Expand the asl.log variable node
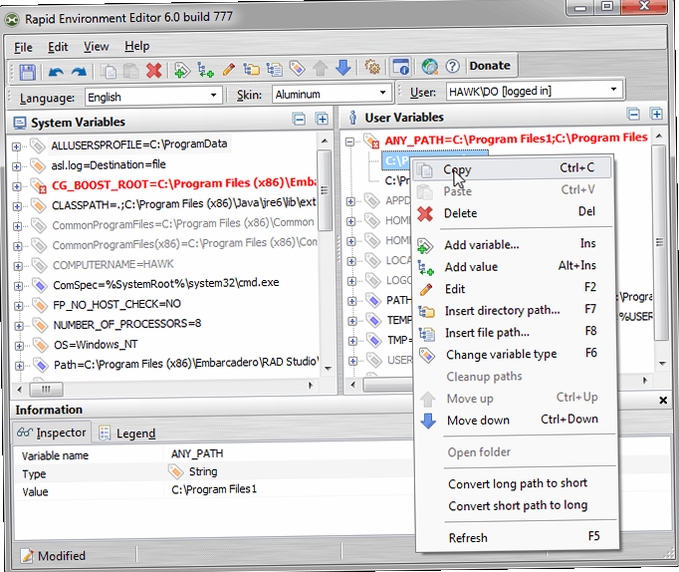Screen dimensions: 679x572 click(x=16, y=167)
